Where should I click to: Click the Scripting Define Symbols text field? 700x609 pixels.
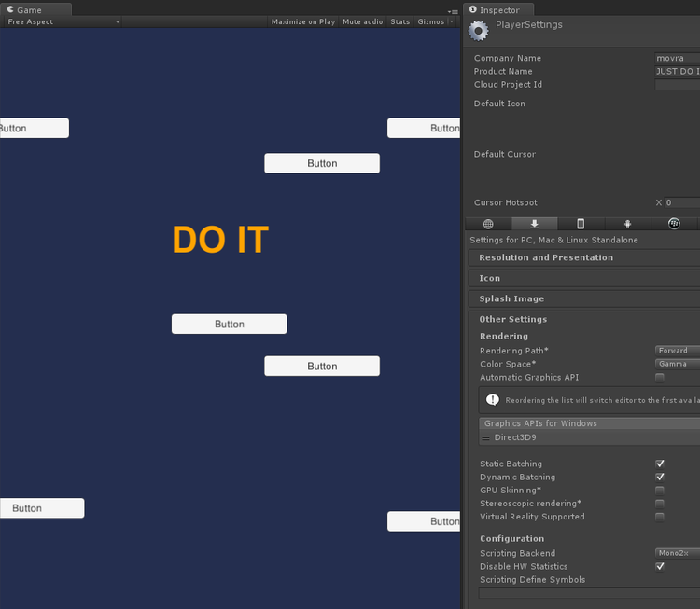[x=589, y=592]
